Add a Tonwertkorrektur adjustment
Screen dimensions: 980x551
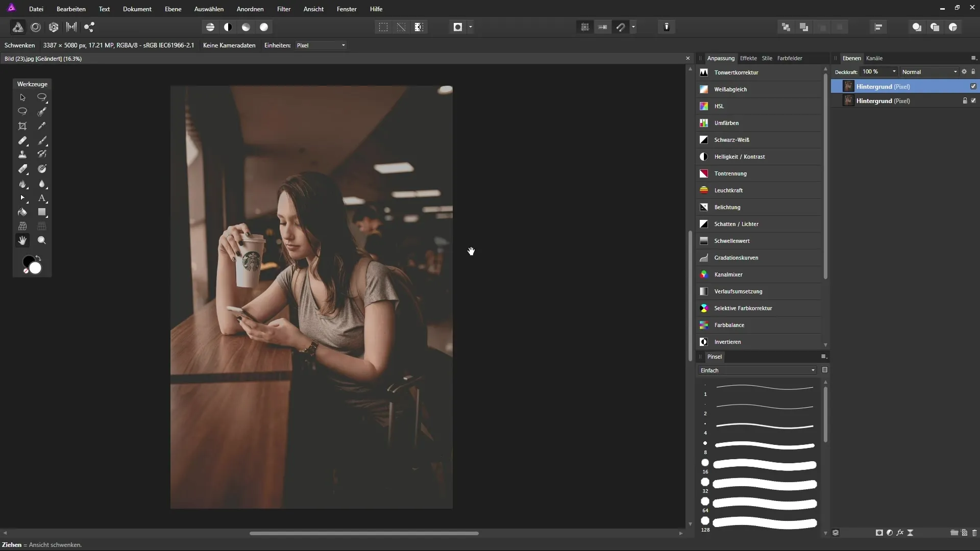point(759,72)
